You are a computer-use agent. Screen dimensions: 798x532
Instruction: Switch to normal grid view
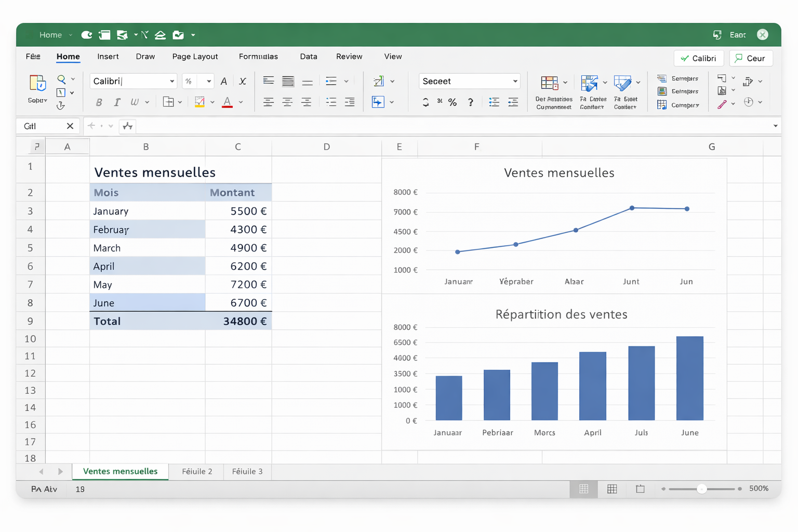583,489
